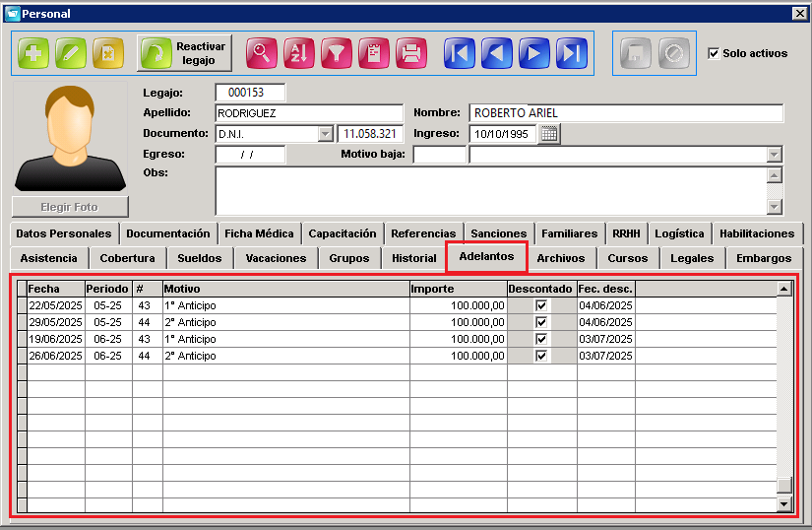Image resolution: width=812 pixels, height=530 pixels.
Task: Click the green add new record icon
Action: 33,53
